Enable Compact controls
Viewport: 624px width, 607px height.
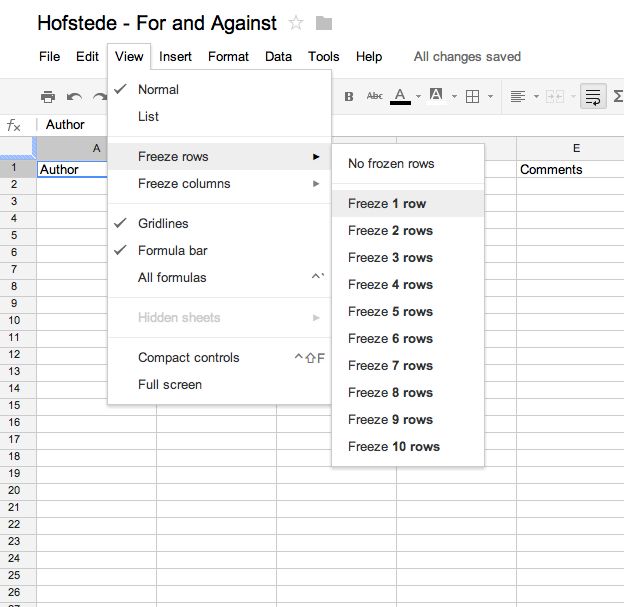[219, 358]
